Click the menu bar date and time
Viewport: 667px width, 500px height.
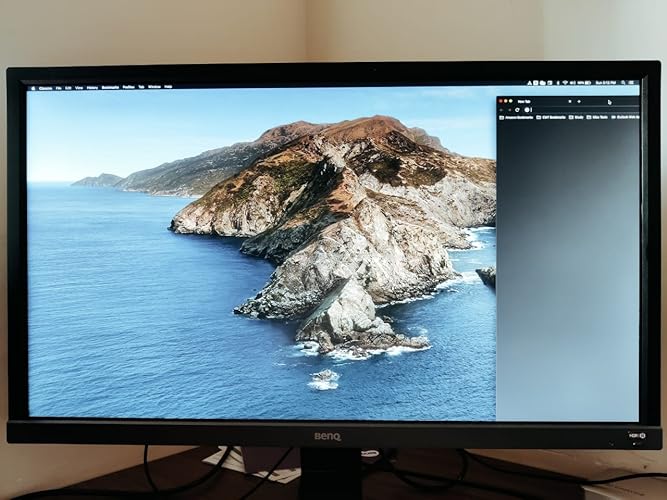606,83
